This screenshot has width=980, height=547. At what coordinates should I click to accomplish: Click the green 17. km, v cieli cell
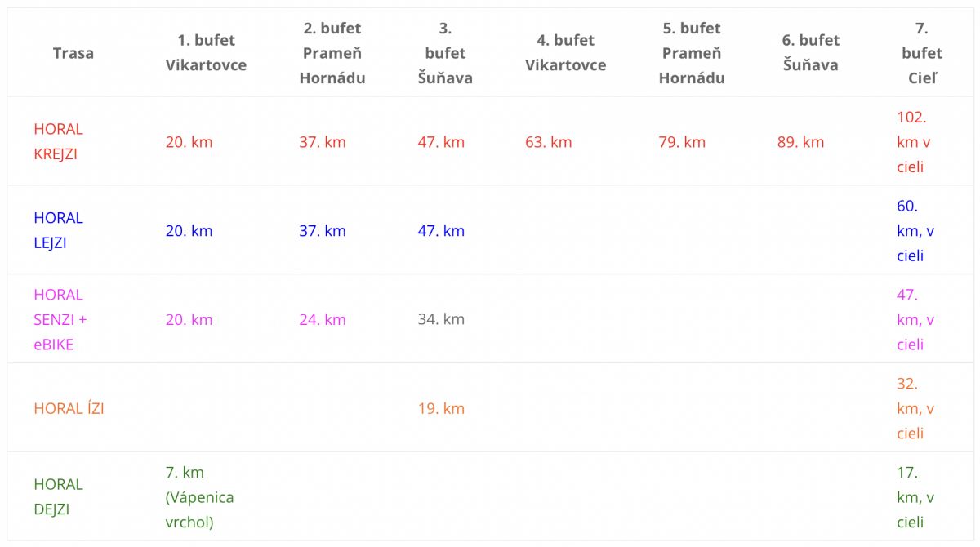click(x=915, y=496)
